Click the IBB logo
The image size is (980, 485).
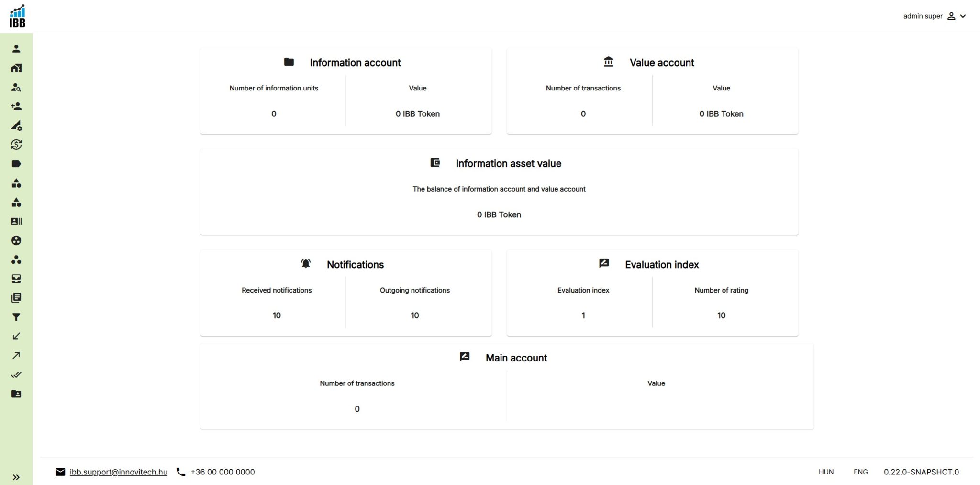point(17,16)
